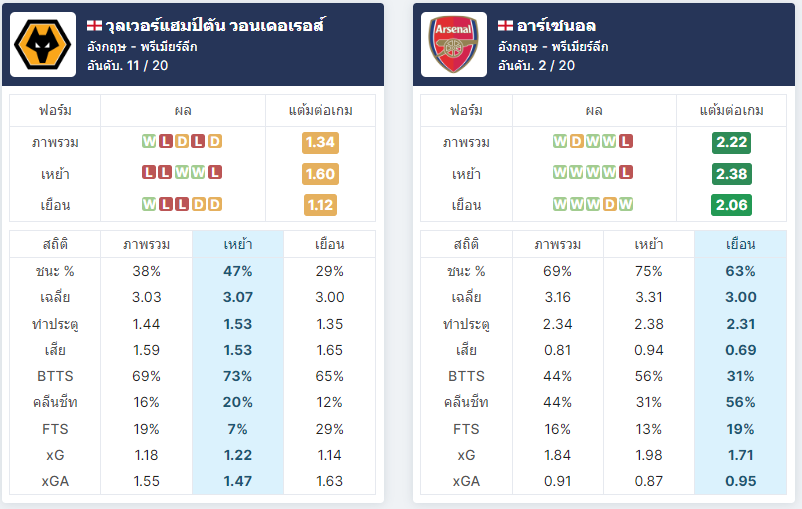Select highlighted เยือน column header for Arsenal
Screen dimensions: 802x509
click(x=741, y=245)
